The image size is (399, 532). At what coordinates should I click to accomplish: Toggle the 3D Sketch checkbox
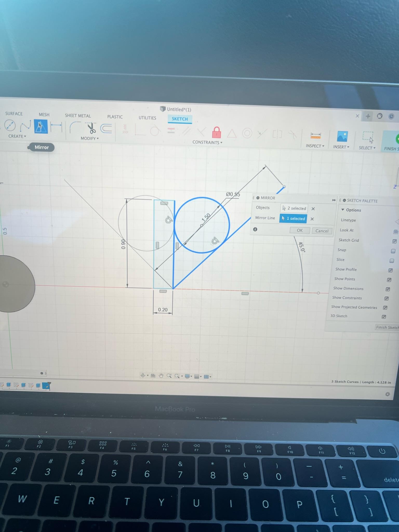pos(384,317)
